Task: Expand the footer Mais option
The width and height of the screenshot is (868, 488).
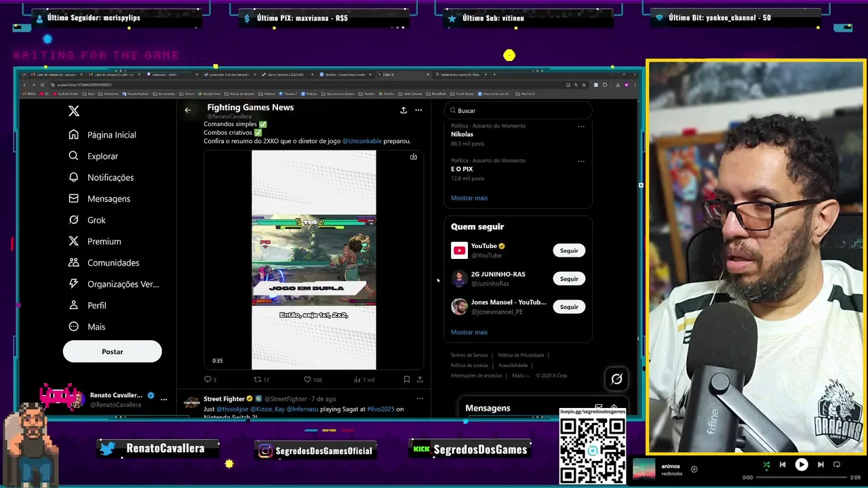Action: [521, 375]
